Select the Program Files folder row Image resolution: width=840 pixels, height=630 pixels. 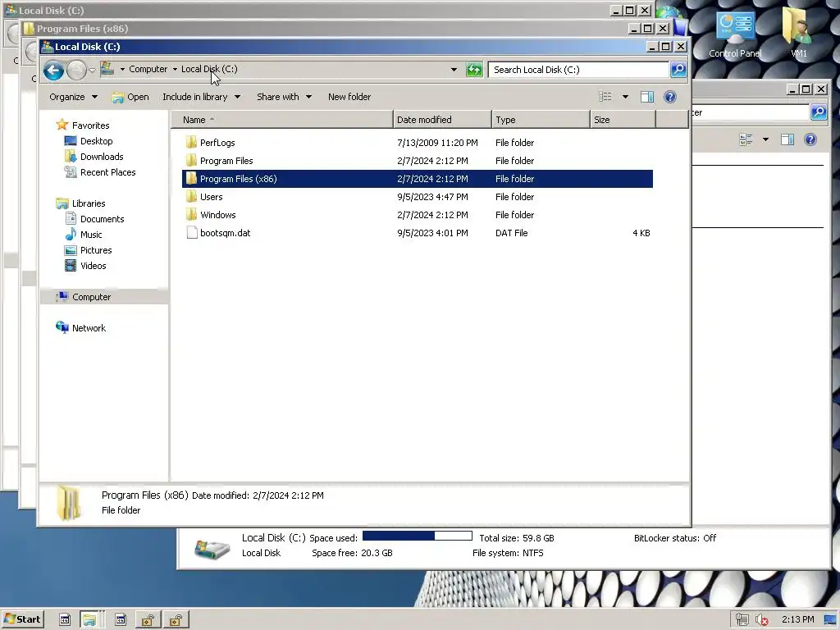[418, 161]
